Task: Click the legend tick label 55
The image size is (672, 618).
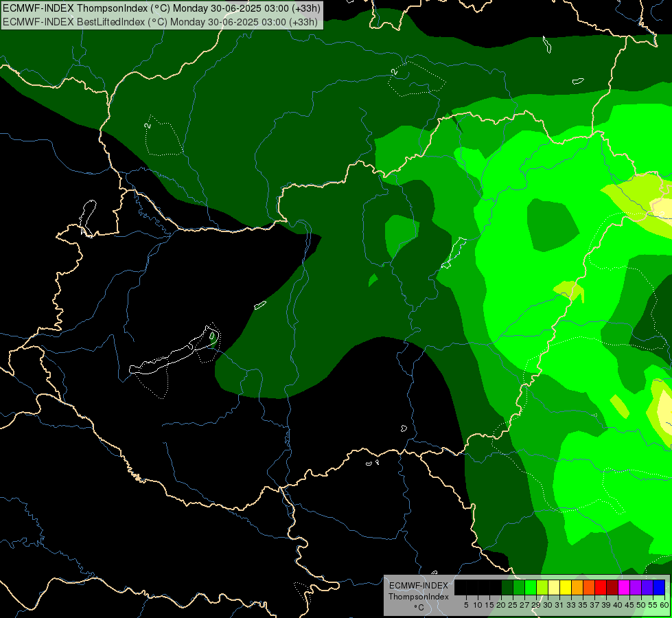Action: pos(653,605)
